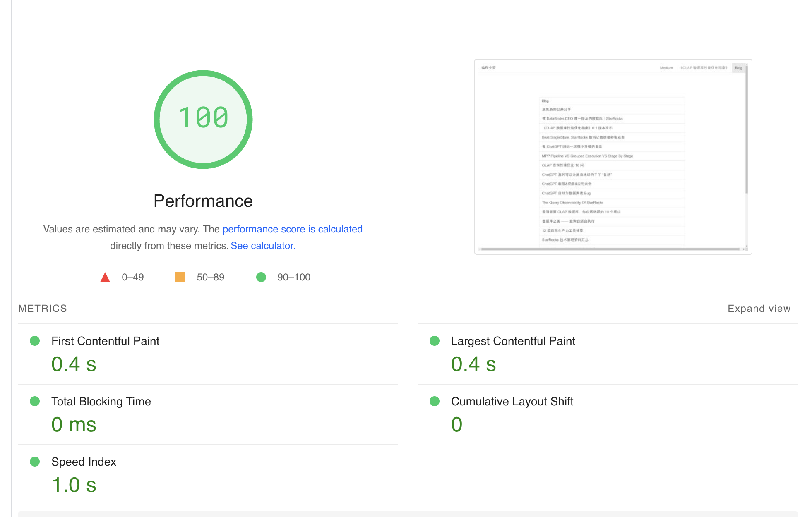Select the Blog tab in the page preview
The image size is (812, 517).
pyautogui.click(x=738, y=68)
